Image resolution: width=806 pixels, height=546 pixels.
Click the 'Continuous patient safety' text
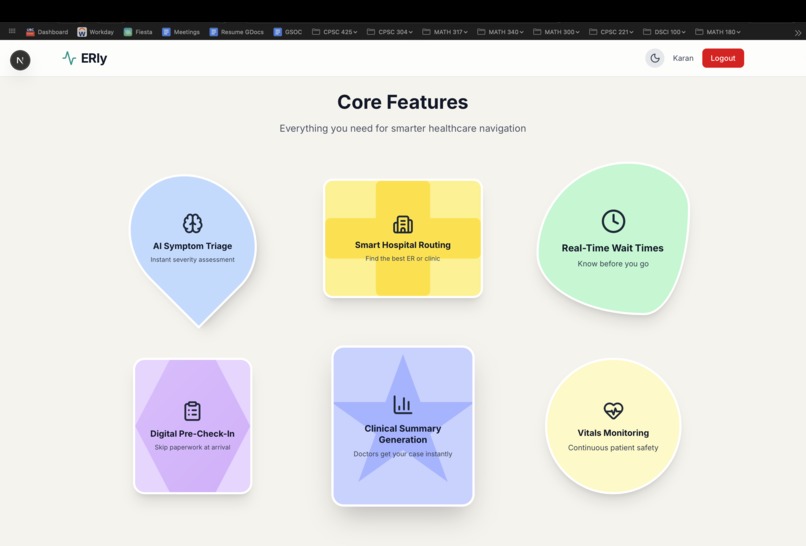point(613,448)
